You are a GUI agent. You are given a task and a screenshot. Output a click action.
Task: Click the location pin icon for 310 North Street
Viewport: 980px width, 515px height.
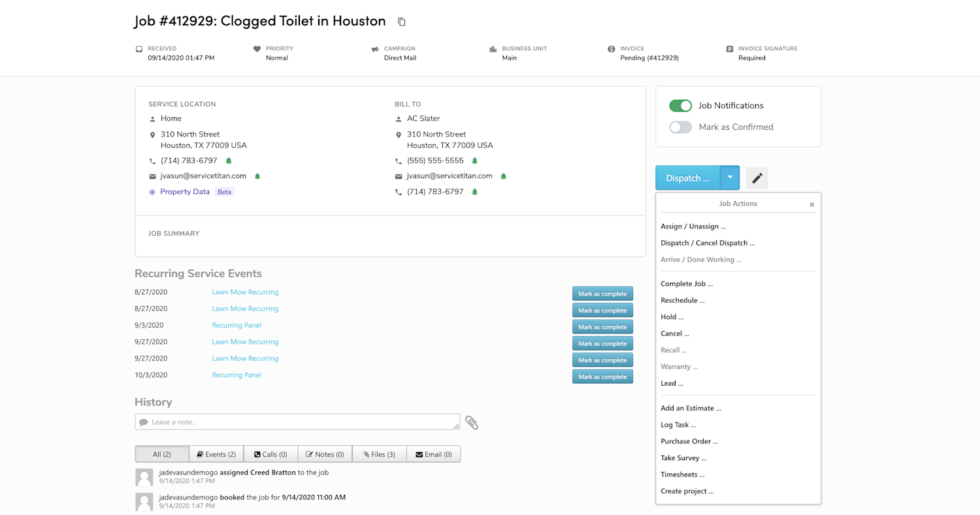152,134
